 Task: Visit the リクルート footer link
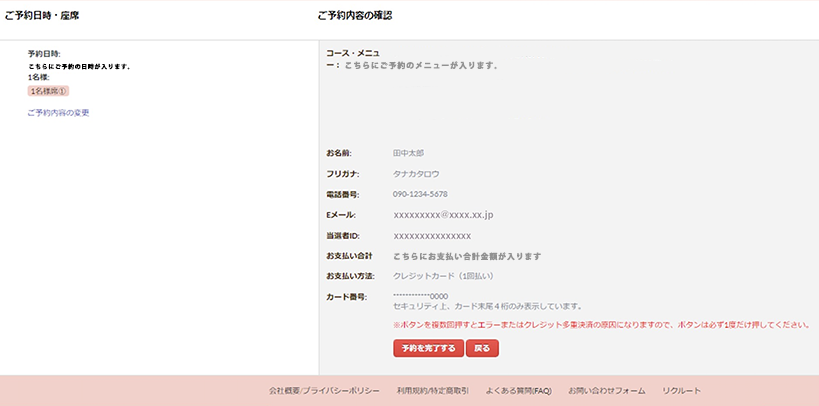(681, 390)
